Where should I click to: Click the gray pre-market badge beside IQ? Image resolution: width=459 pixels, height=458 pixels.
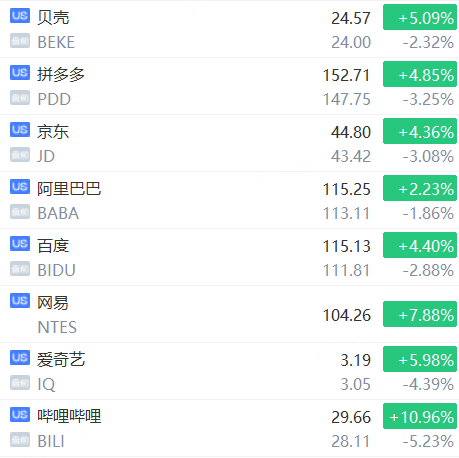pos(20,383)
